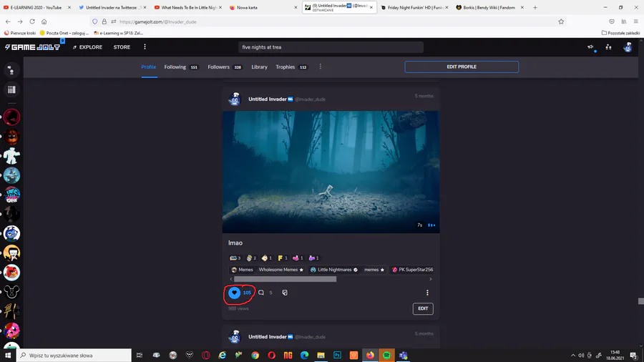
Task: Click the left arrow of tags scroller
Action: (x=231, y=279)
